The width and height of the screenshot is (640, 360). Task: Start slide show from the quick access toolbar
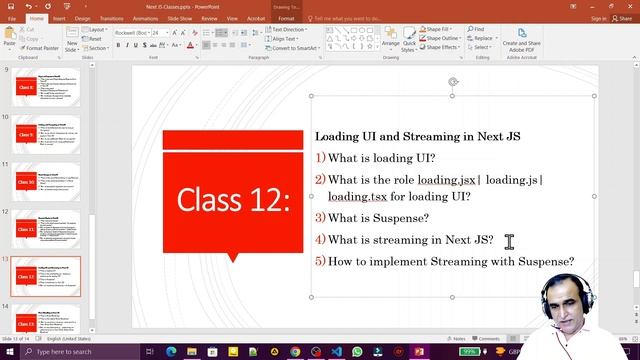pyautogui.click(x=67, y=7)
